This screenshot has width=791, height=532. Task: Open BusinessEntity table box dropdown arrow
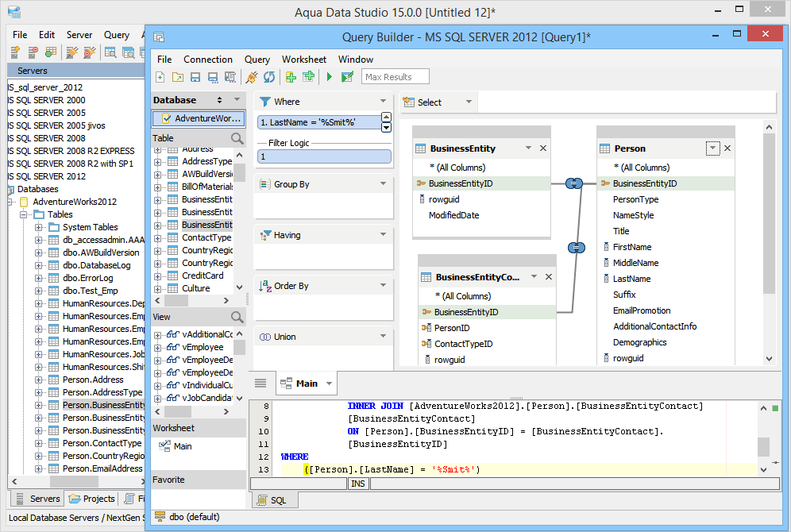[529, 148]
